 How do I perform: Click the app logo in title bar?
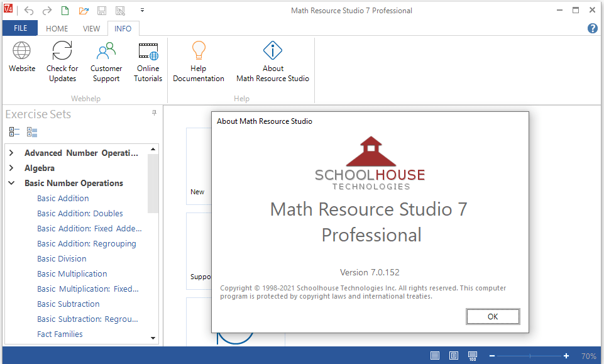tap(8, 8)
